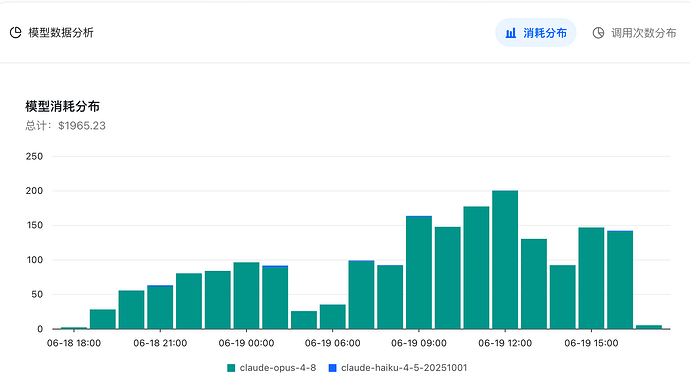
Task: Click the bar at 06-18 21:00
Action: click(x=160, y=307)
